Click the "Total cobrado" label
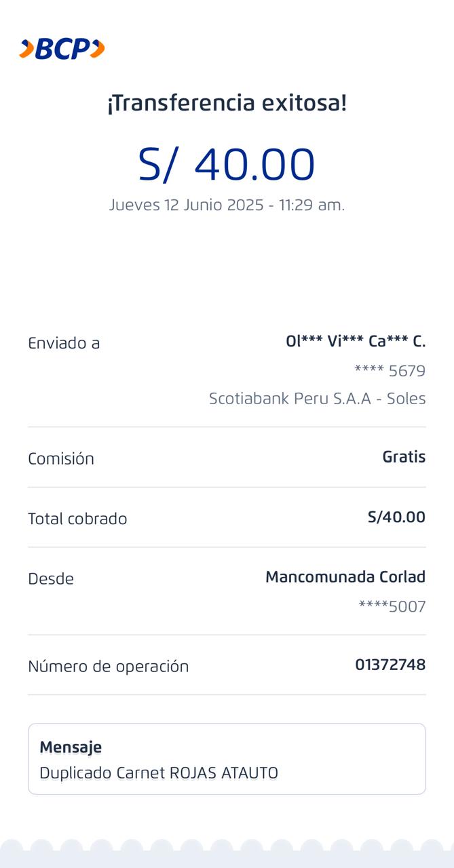Image resolution: width=454 pixels, height=868 pixels. (x=77, y=519)
